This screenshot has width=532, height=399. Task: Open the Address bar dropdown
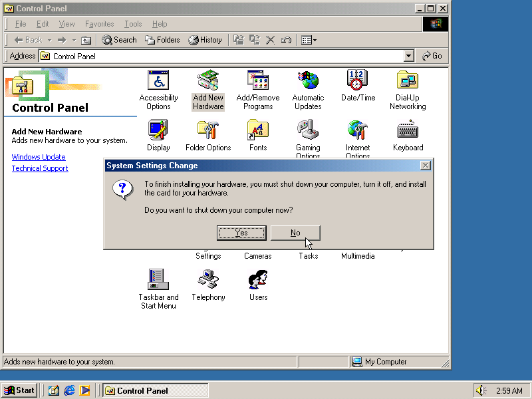point(408,56)
